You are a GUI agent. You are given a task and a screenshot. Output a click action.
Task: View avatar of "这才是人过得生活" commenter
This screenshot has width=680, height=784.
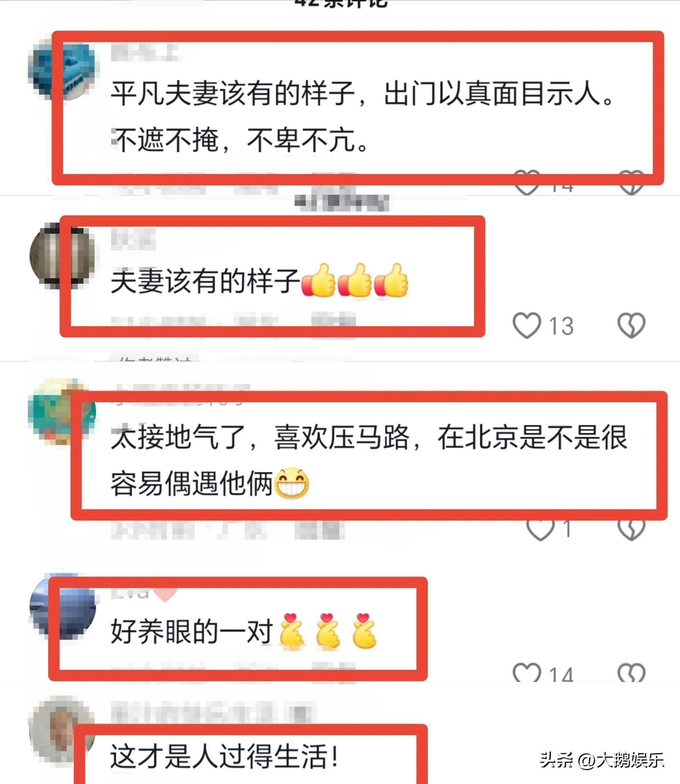[62, 730]
